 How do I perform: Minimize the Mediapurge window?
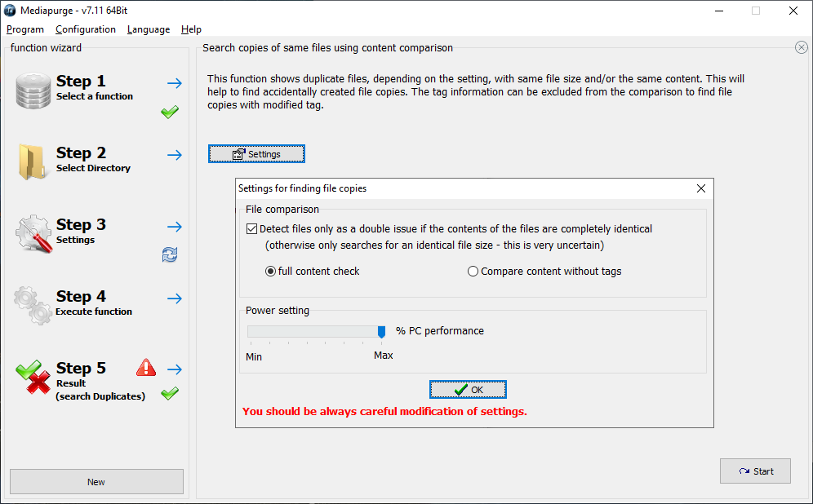719,11
